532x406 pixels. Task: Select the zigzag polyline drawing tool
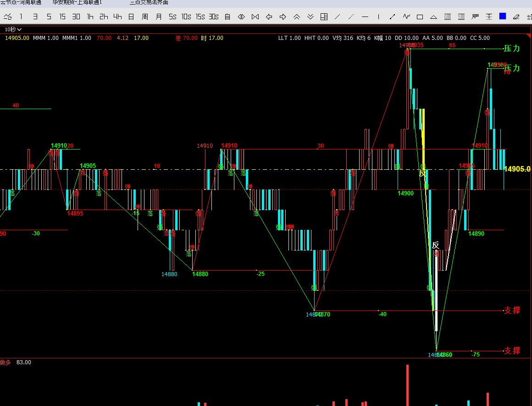click(406, 17)
